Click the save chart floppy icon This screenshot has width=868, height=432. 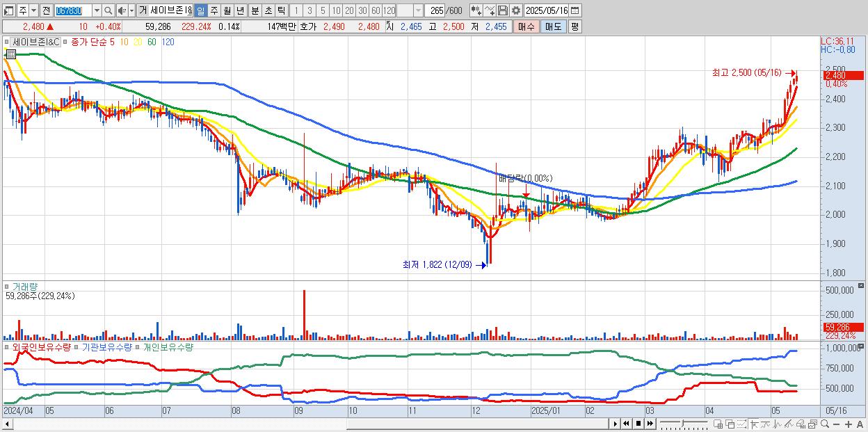point(503,10)
